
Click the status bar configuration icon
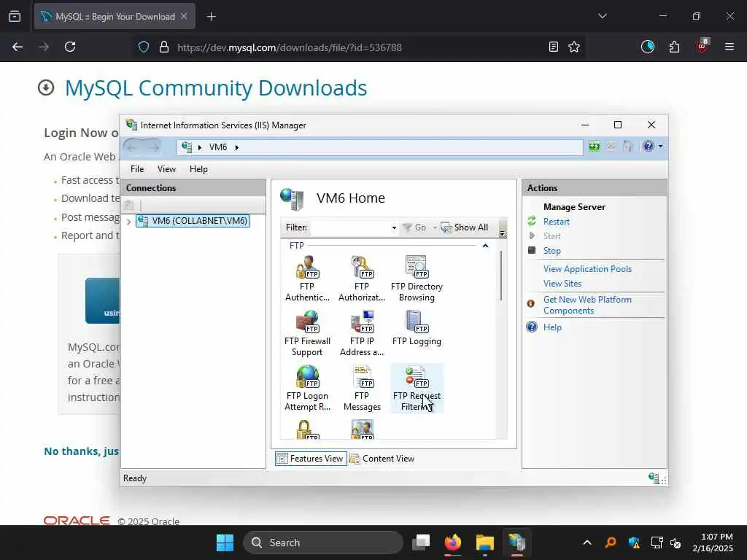654,478
